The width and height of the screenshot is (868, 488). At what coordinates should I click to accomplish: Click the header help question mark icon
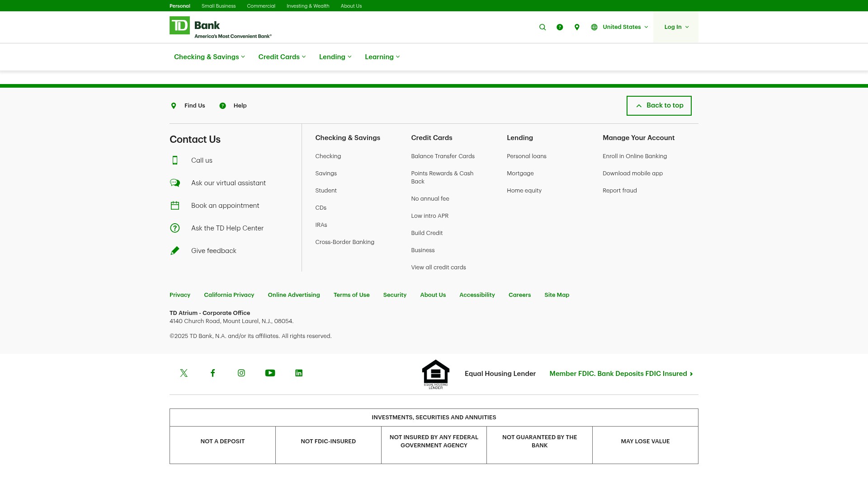tap(560, 27)
